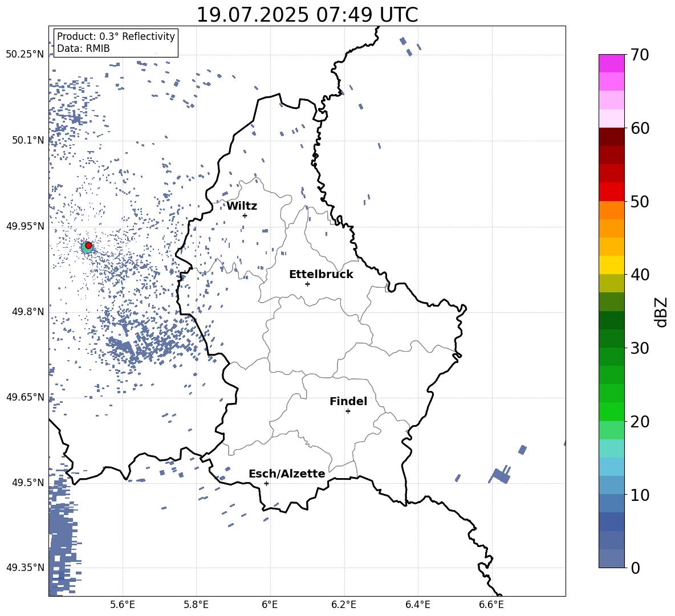The image size is (675, 616).
Task: Click the 6°E longitude label
Action: click(x=270, y=605)
